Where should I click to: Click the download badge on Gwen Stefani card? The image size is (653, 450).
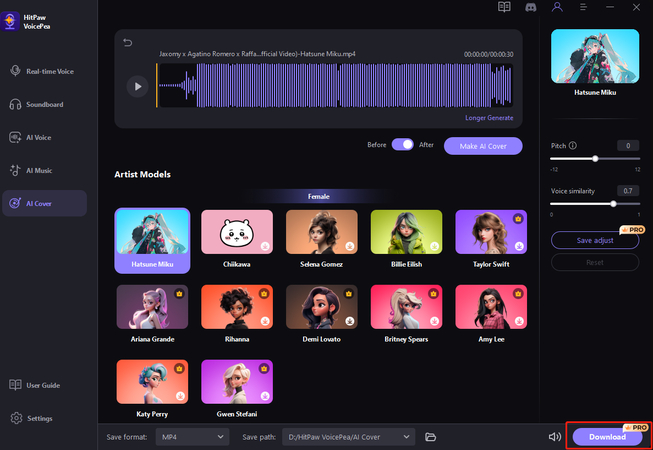(265, 396)
